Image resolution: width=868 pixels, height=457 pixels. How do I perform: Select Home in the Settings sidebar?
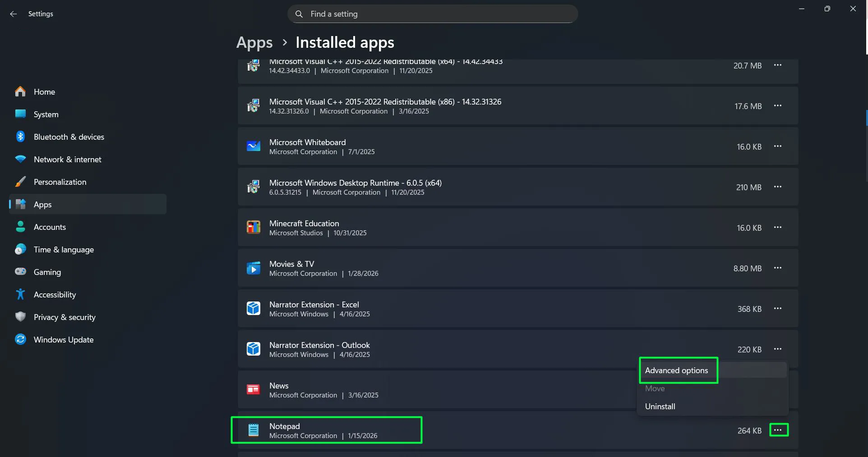45,91
